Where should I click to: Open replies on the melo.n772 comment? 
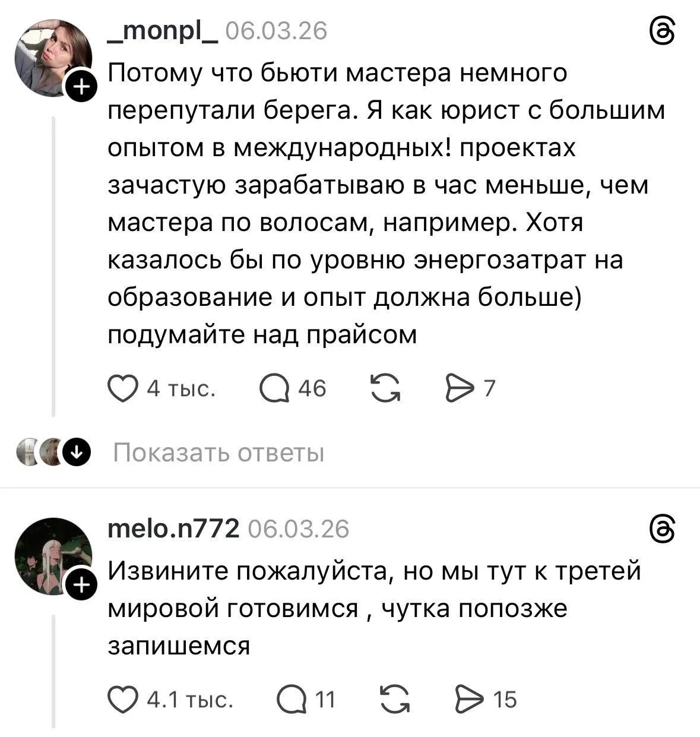click(292, 700)
